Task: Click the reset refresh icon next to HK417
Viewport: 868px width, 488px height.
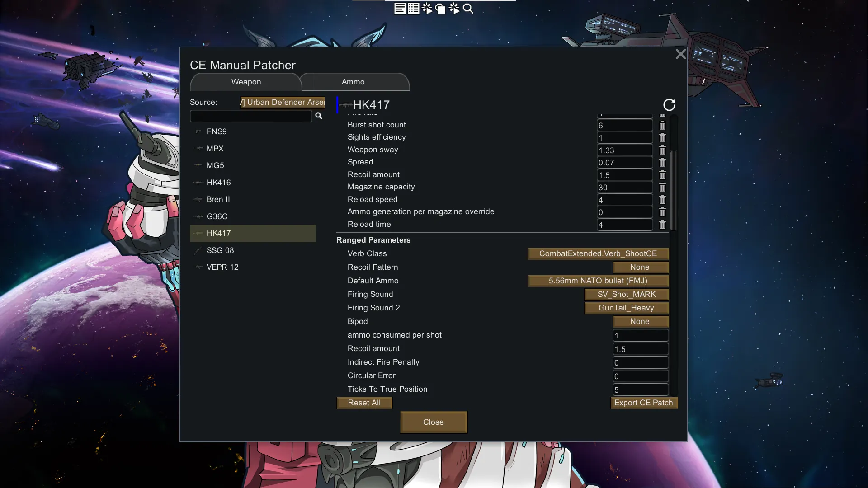Action: point(669,105)
